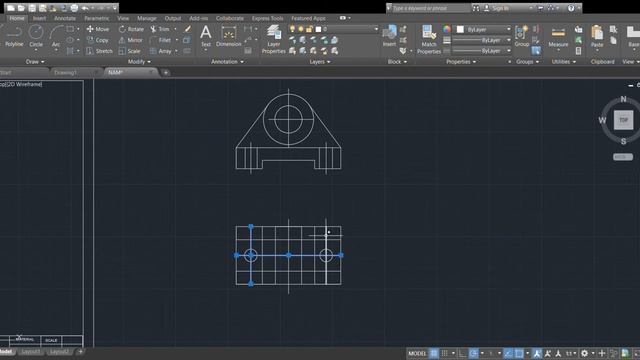
Task: Activate the Fillet command
Action: (x=160, y=40)
